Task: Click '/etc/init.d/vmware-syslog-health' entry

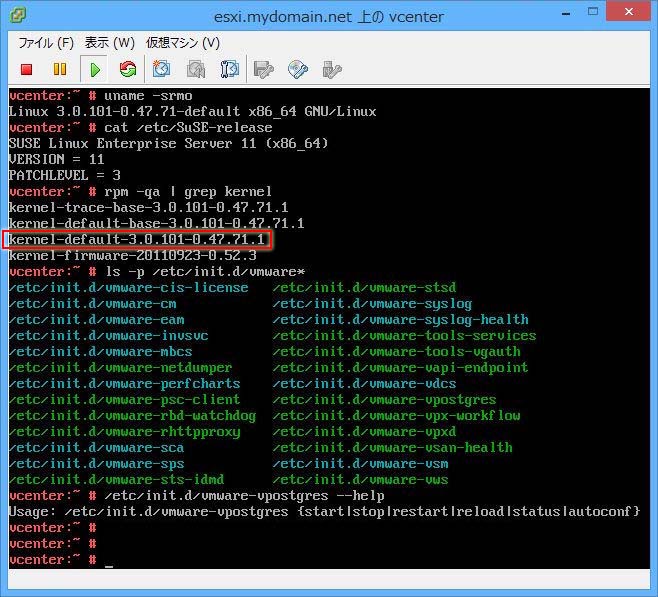Action: pos(401,320)
